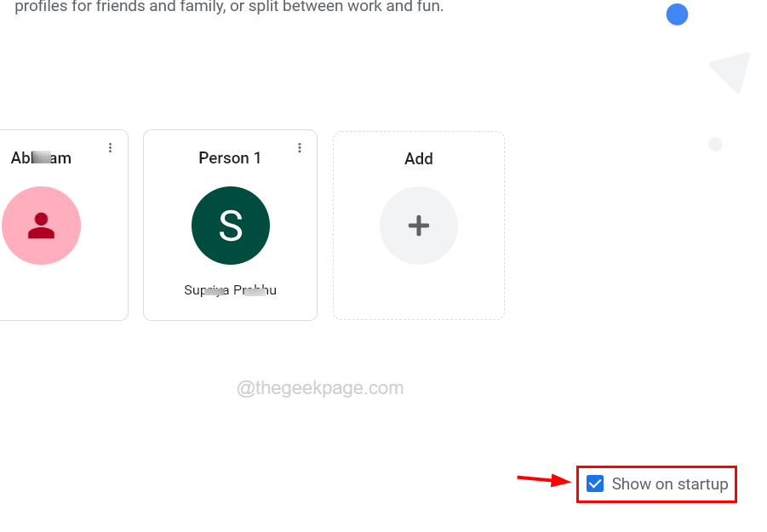This screenshot has width=767, height=532.
Task: Click the gray circle around the plus sign
Action: click(418, 226)
